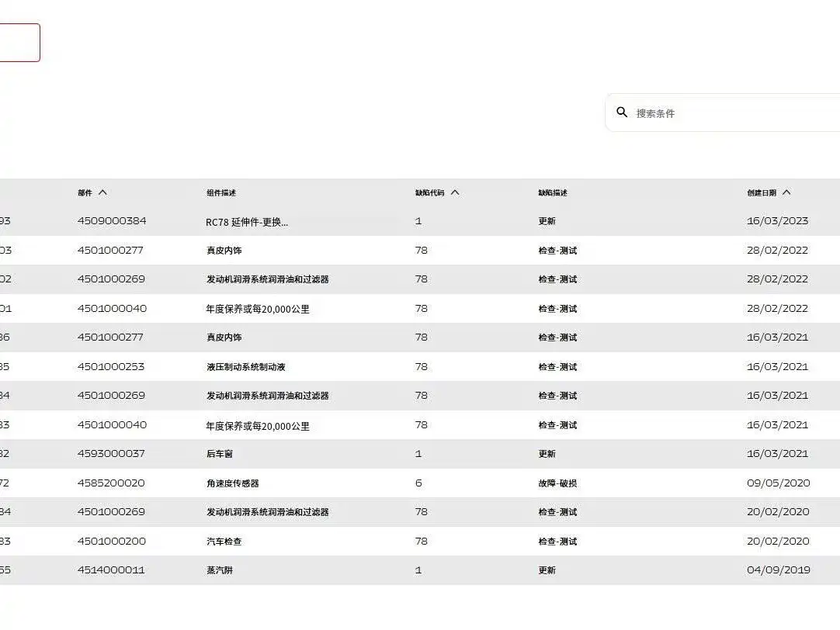840x630 pixels.
Task: Click the date 04/09/2019
Action: (779, 570)
